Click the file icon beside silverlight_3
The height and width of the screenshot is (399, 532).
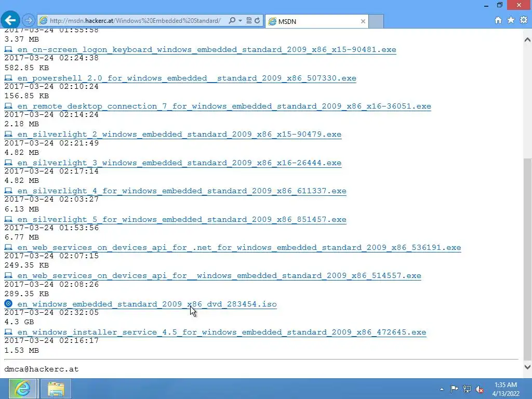point(8,163)
